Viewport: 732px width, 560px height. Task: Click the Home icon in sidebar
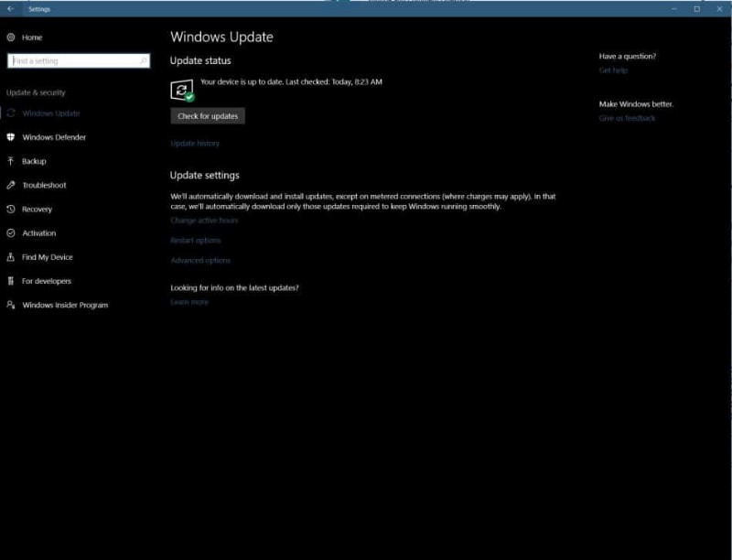coord(11,38)
